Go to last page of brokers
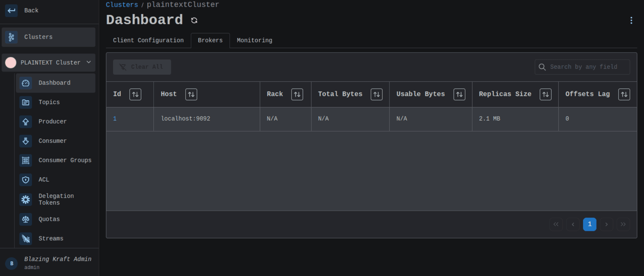Image resolution: width=644 pixels, height=276 pixels. [x=623, y=224]
